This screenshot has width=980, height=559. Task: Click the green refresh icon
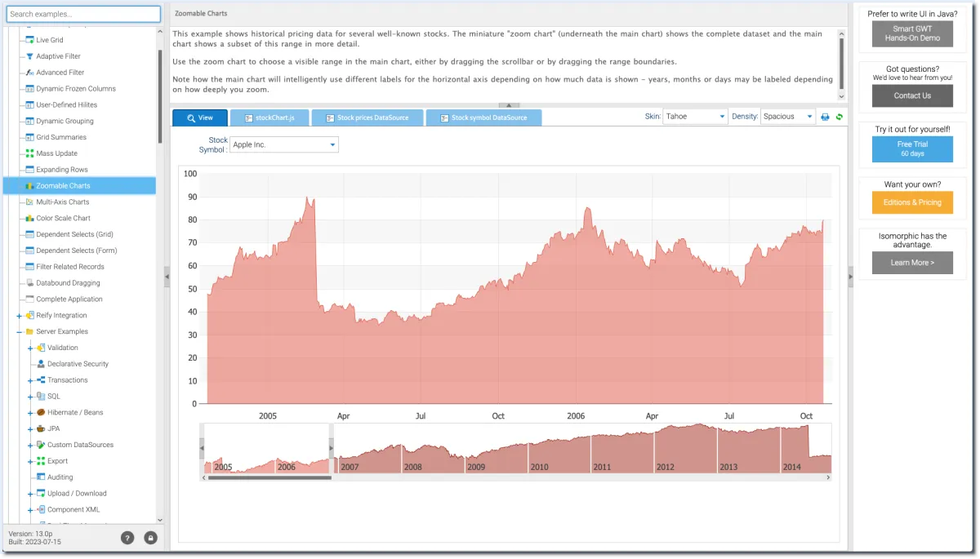coord(839,117)
